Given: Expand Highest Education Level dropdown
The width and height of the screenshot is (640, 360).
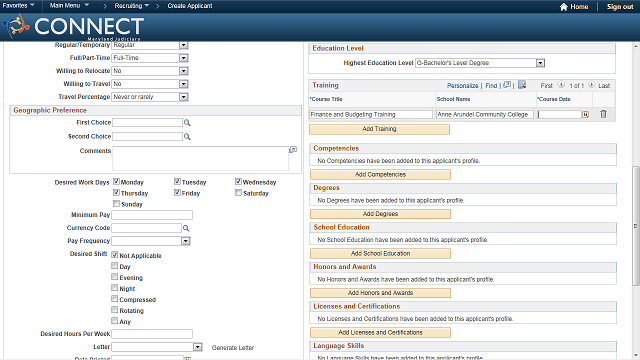Looking at the screenshot, I should (x=540, y=63).
